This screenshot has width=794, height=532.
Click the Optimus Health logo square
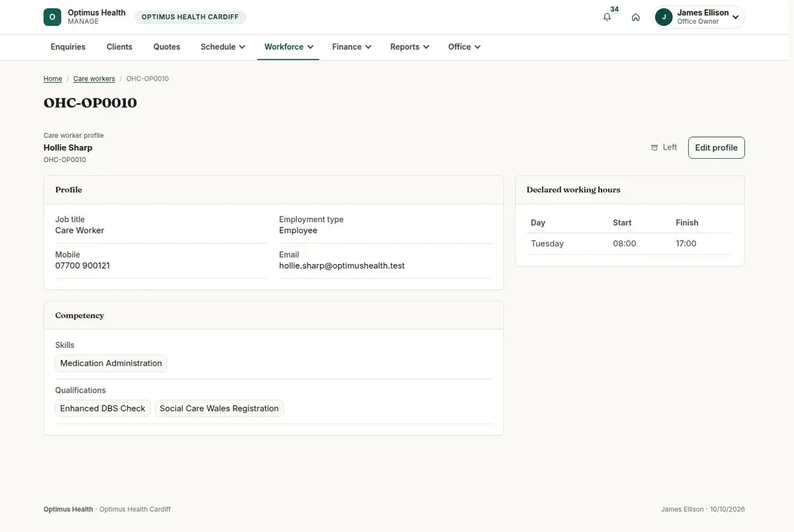52,17
